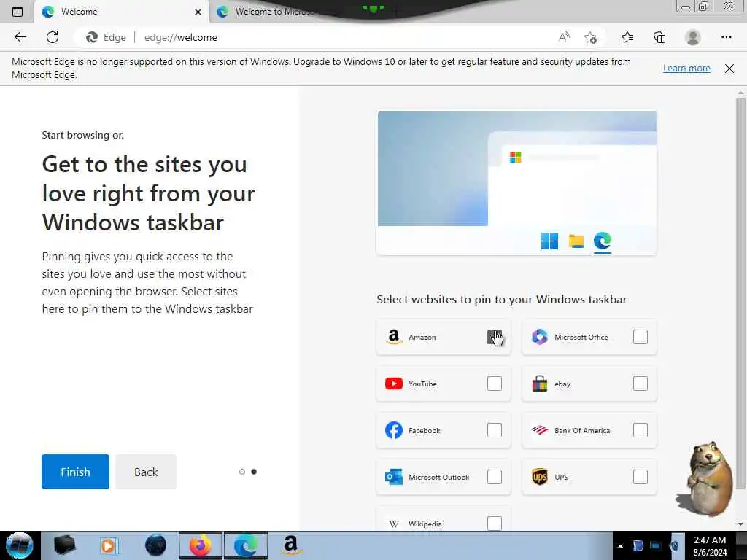Image resolution: width=747 pixels, height=560 pixels.
Task: Open the Favorites list icon
Action: (627, 37)
